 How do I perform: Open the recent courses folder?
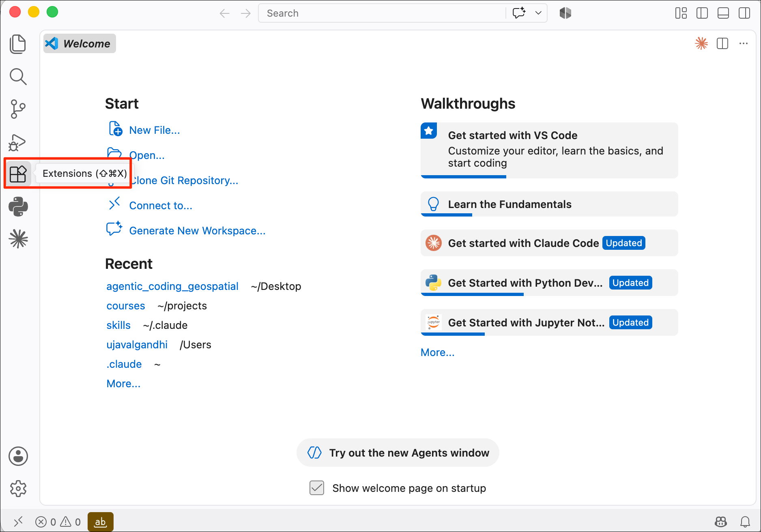pos(126,306)
